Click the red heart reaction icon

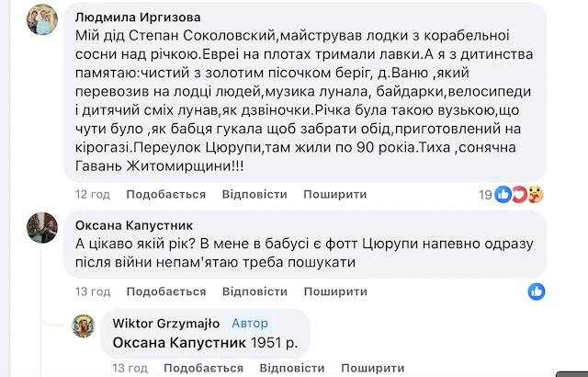[x=517, y=194]
